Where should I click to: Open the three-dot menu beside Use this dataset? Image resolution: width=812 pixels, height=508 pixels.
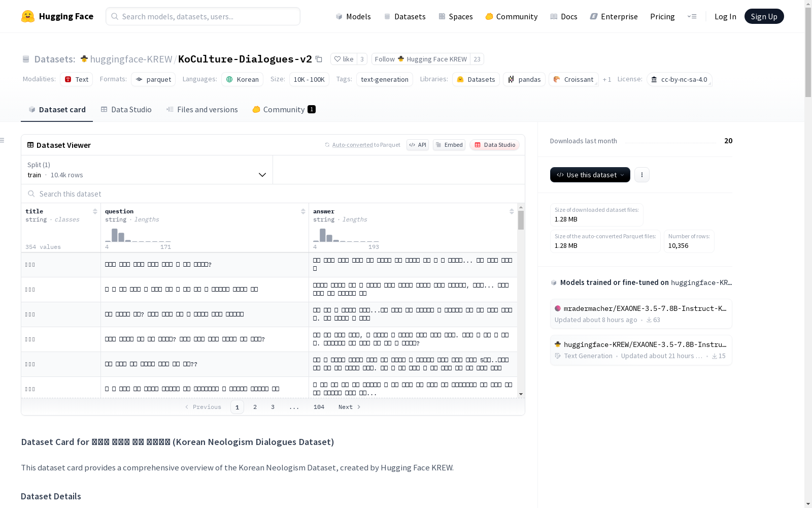point(642,175)
